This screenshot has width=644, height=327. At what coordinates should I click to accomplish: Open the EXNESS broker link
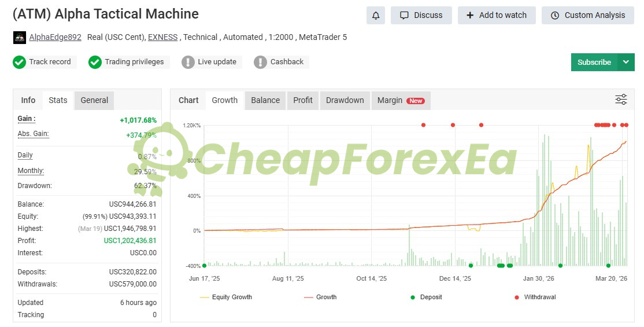tap(162, 38)
